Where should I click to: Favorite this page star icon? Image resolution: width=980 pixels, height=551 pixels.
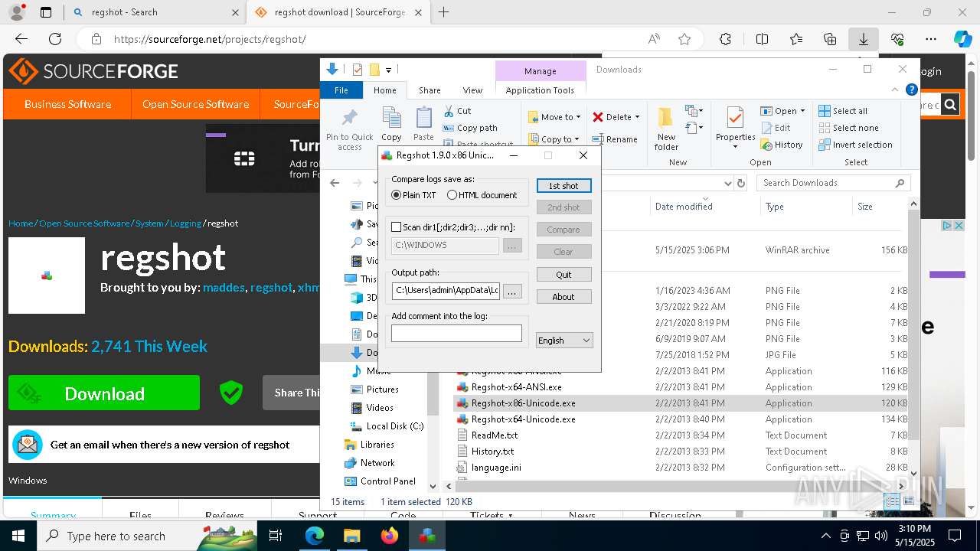[x=684, y=39]
